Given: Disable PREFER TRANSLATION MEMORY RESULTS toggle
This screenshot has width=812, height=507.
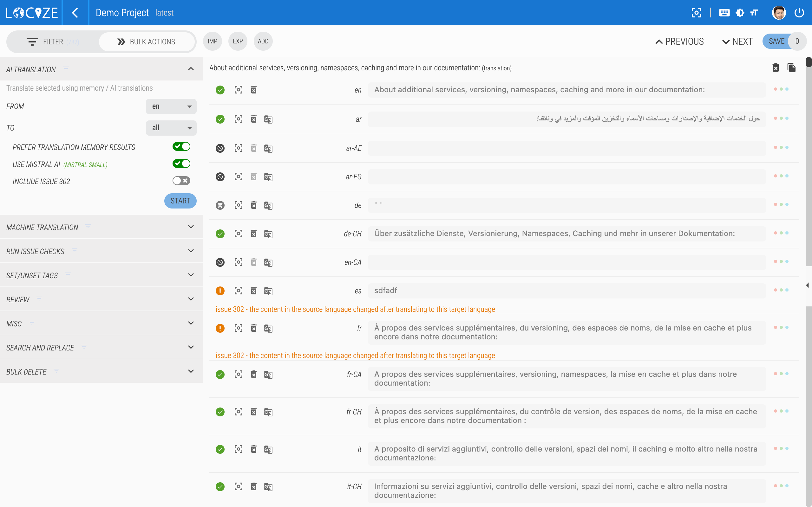Looking at the screenshot, I should 181,146.
